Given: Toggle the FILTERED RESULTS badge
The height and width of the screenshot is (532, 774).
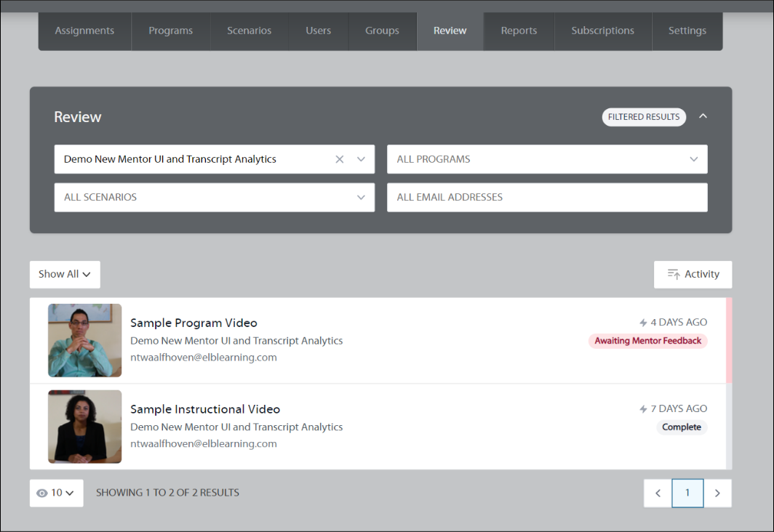Looking at the screenshot, I should pyautogui.click(x=643, y=117).
